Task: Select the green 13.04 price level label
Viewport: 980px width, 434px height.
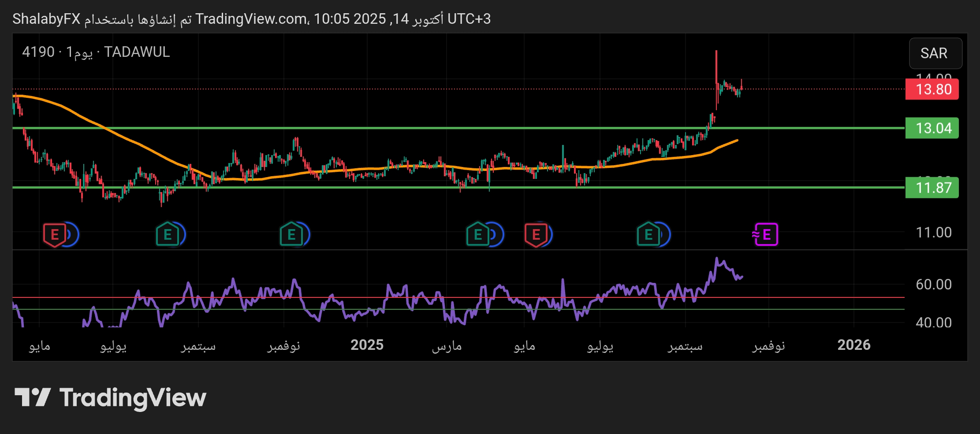Action: tap(932, 128)
